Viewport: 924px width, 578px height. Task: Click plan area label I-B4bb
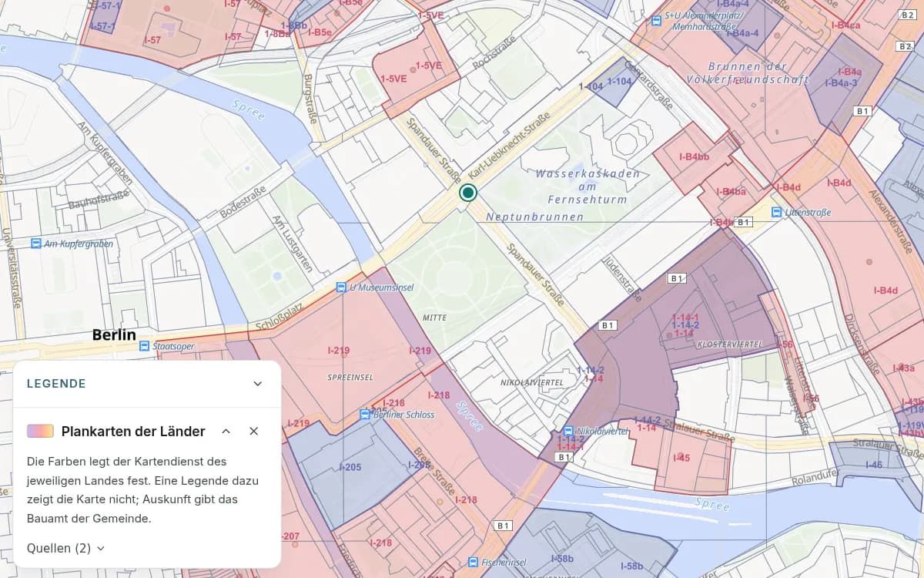(x=694, y=157)
